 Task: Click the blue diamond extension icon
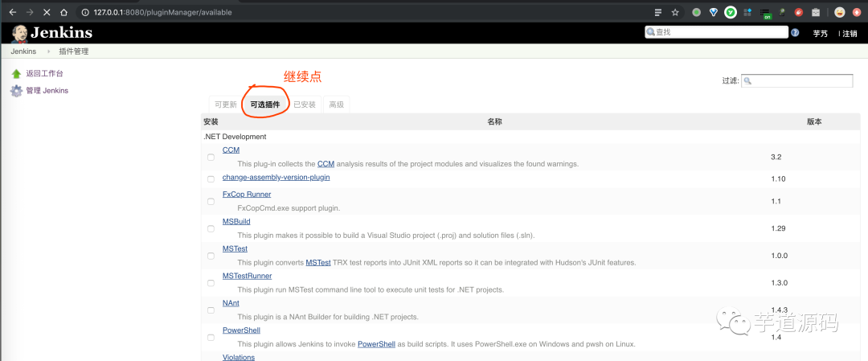coord(714,12)
